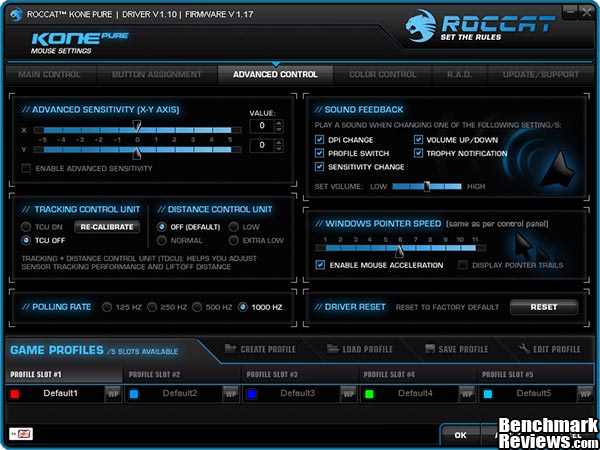The width and height of the screenshot is (600, 450).
Task: Click the small icon in the bottom-left status bar
Action: tap(21, 434)
